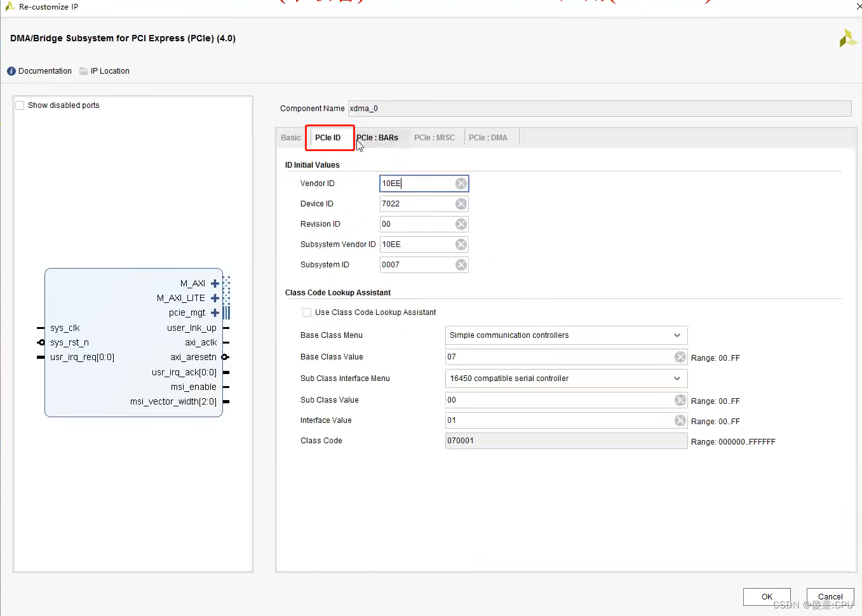862x616 pixels.
Task: Open the PCIe : DMA tab
Action: coord(488,138)
